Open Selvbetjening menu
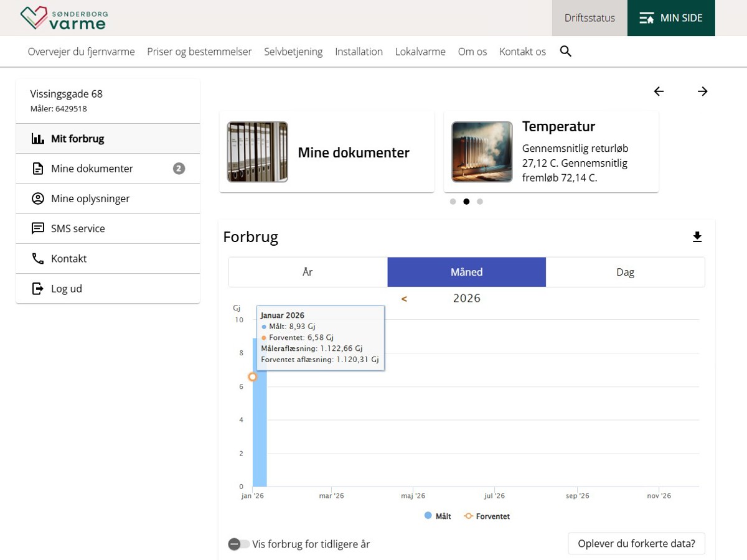This screenshot has width=747, height=560. coord(293,52)
